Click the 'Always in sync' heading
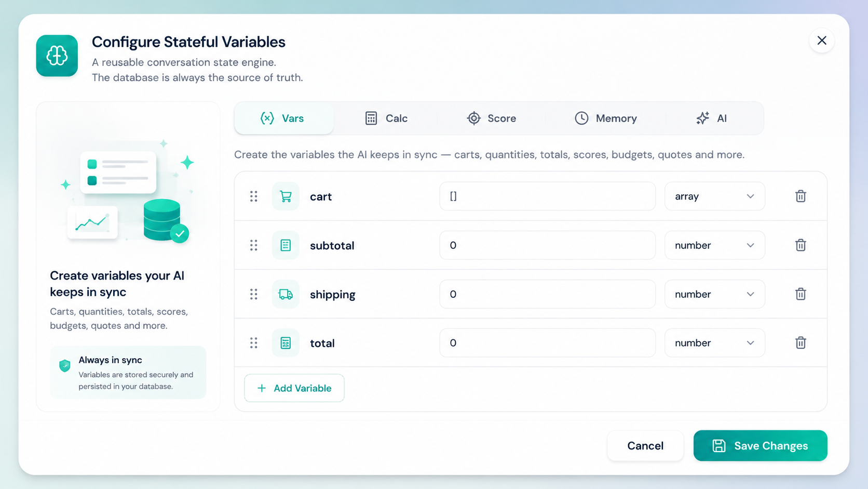Viewport: 868px width, 489px height. coord(110,360)
